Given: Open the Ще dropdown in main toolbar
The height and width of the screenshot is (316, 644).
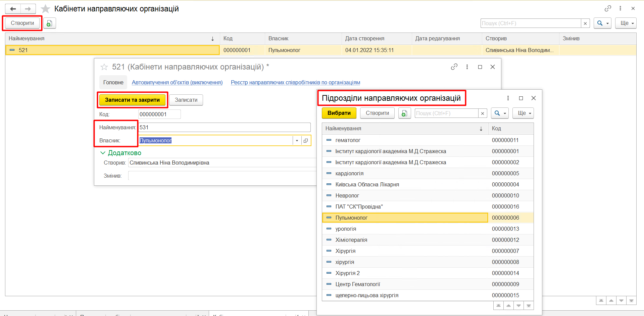Looking at the screenshot, I should [x=626, y=23].
